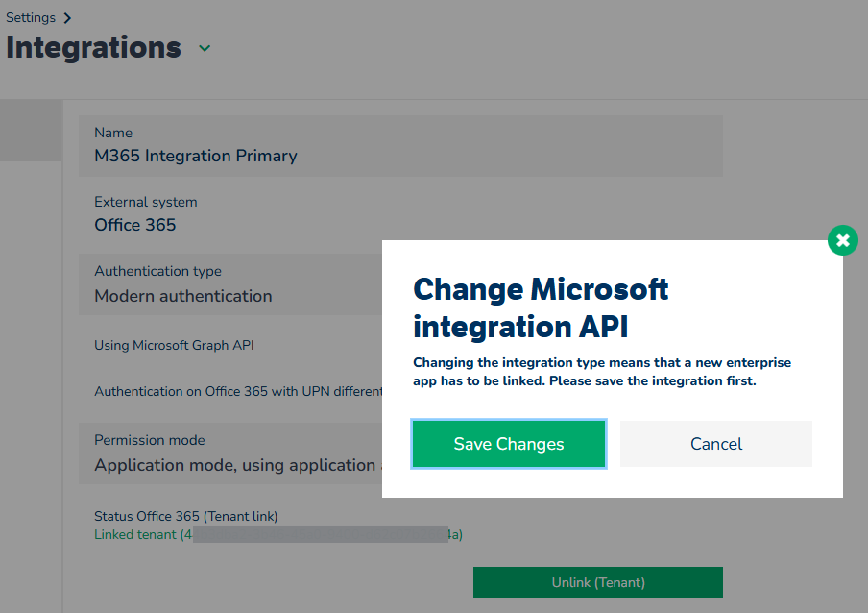Click the Permission mode label
This screenshot has width=868, height=613.
[149, 440]
